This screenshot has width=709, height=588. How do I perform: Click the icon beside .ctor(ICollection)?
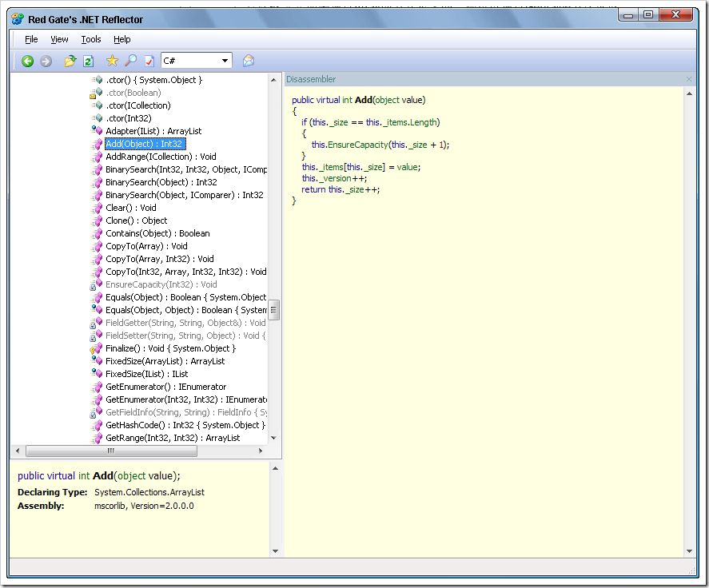coord(97,105)
